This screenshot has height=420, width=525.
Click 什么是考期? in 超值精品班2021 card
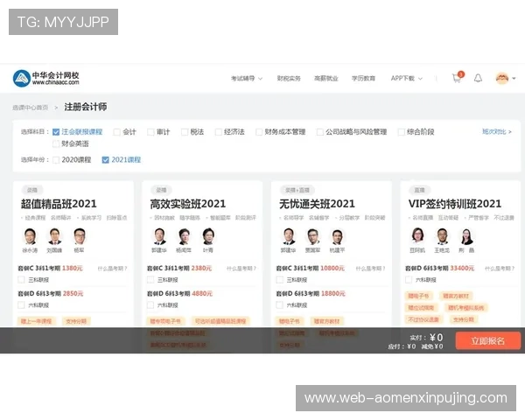pyautogui.click(x=113, y=269)
